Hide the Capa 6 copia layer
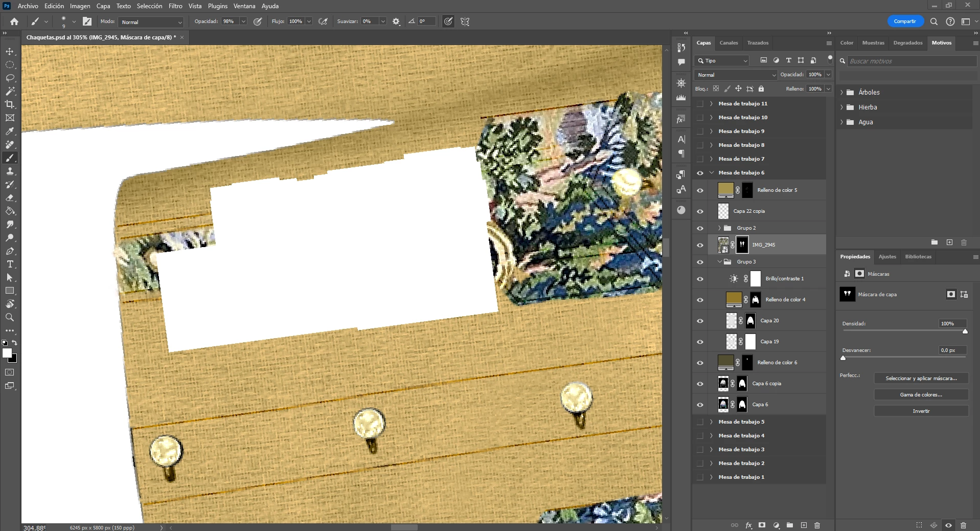 click(x=700, y=384)
